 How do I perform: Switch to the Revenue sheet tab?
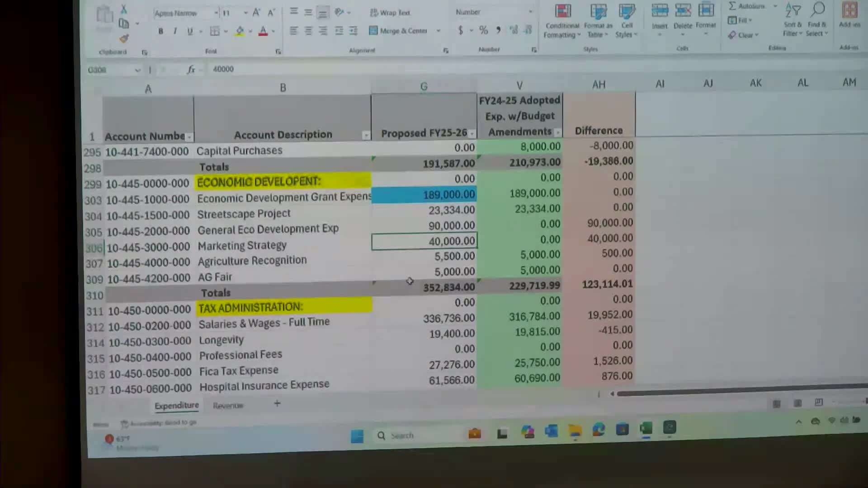228,406
